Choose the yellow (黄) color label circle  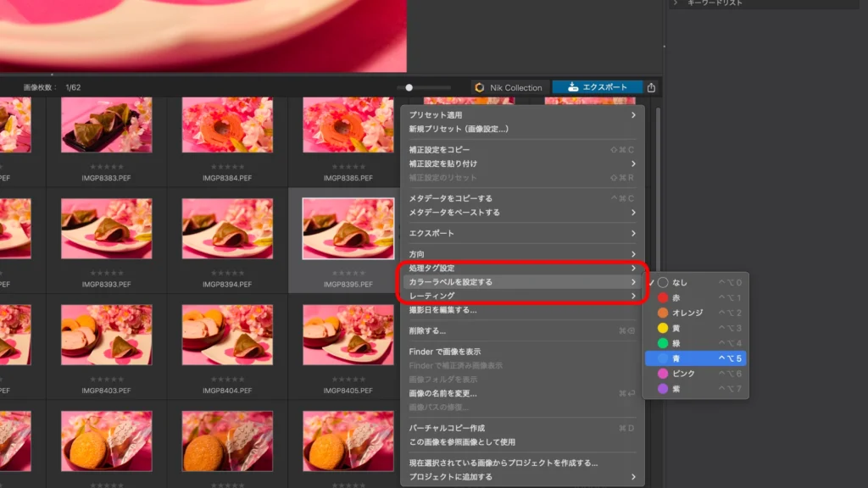point(663,328)
